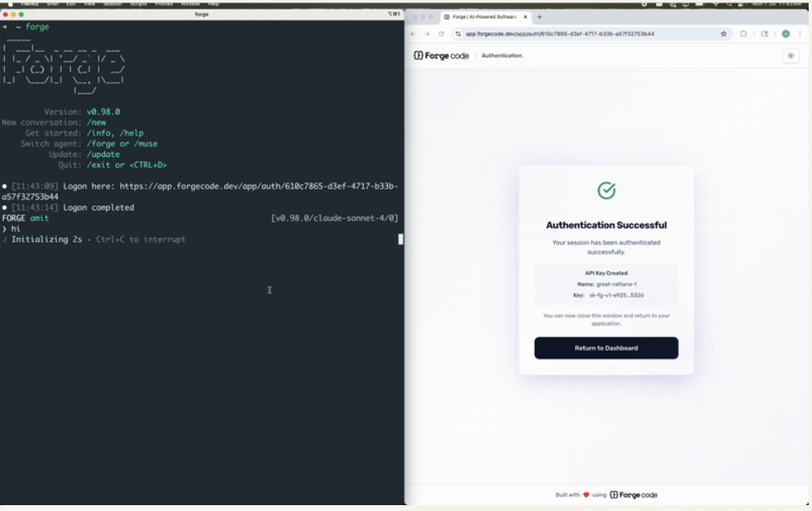Click the /new command text

96,122
